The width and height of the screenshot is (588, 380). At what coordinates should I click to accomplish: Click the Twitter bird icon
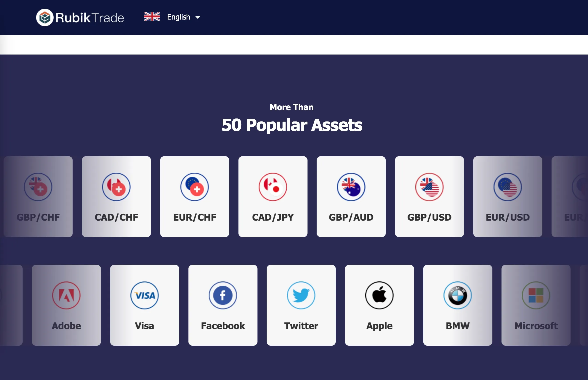pyautogui.click(x=301, y=295)
